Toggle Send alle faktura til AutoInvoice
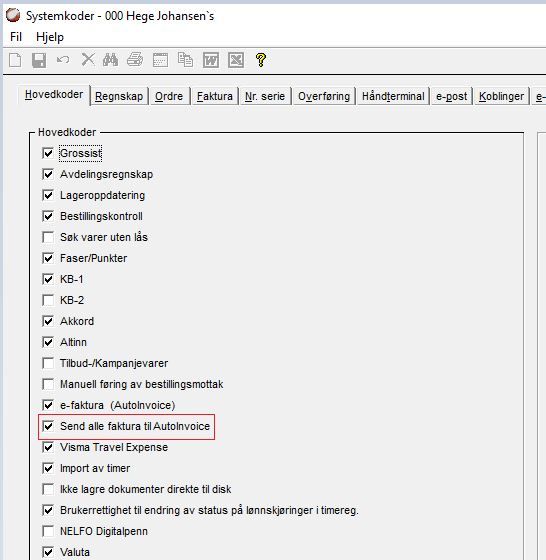546x560 pixels. coord(48,426)
